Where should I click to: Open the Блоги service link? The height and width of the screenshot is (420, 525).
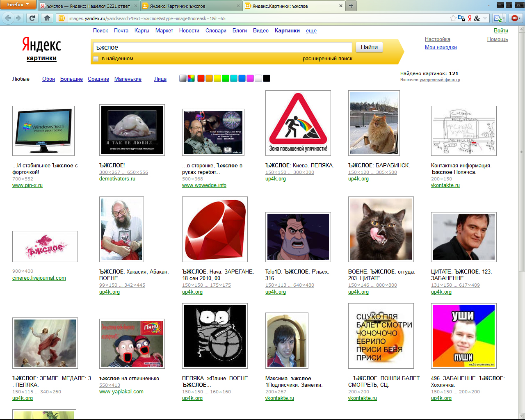click(x=240, y=31)
